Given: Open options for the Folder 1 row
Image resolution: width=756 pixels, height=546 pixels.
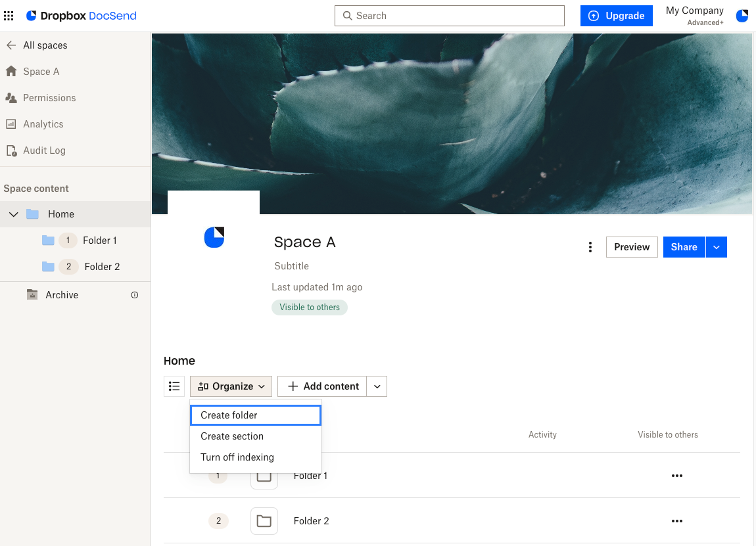Looking at the screenshot, I should (x=677, y=475).
